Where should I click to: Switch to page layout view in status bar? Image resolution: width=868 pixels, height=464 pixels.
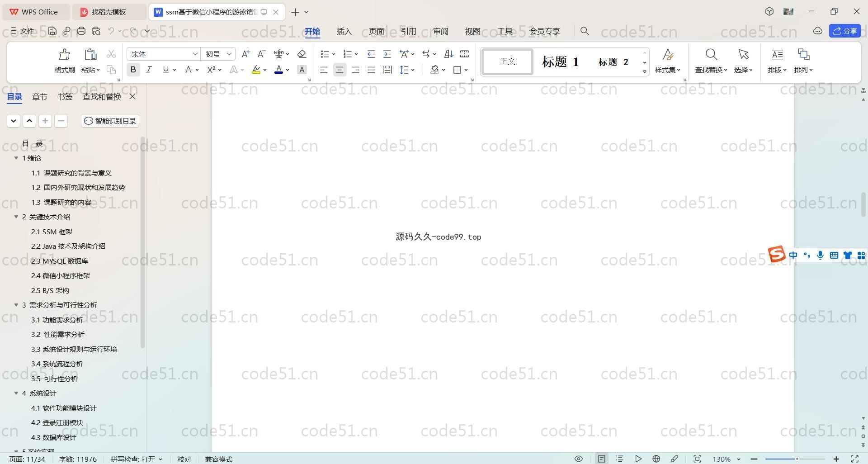click(x=601, y=459)
